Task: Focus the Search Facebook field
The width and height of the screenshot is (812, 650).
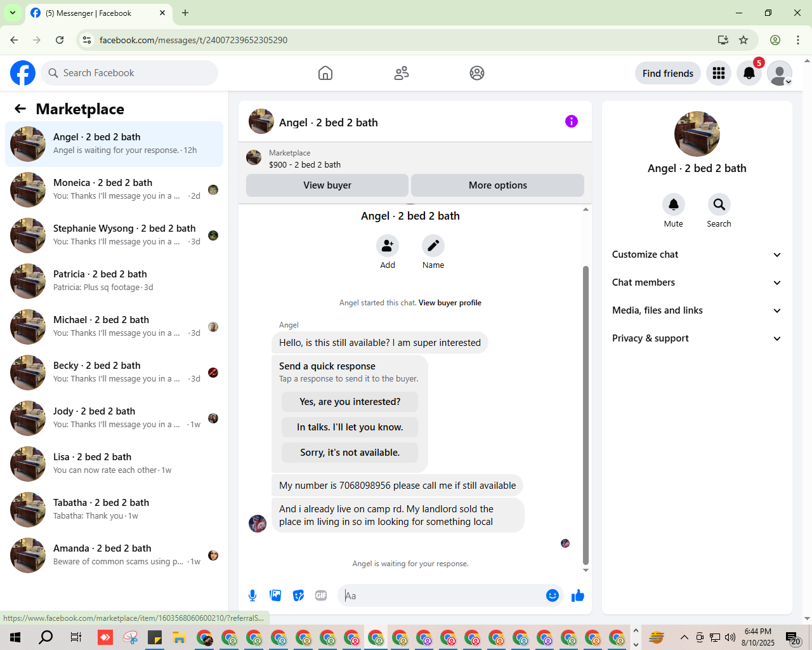Action: click(x=129, y=73)
